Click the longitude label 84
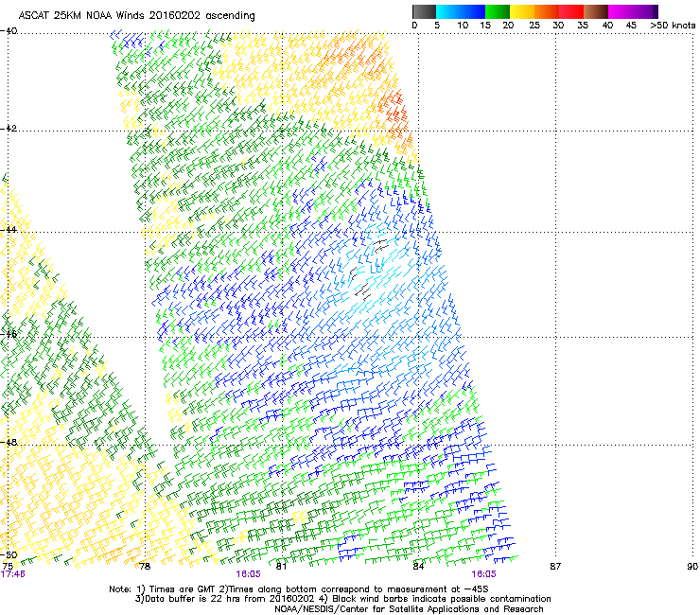The height and width of the screenshot is (615, 700). tap(418, 567)
